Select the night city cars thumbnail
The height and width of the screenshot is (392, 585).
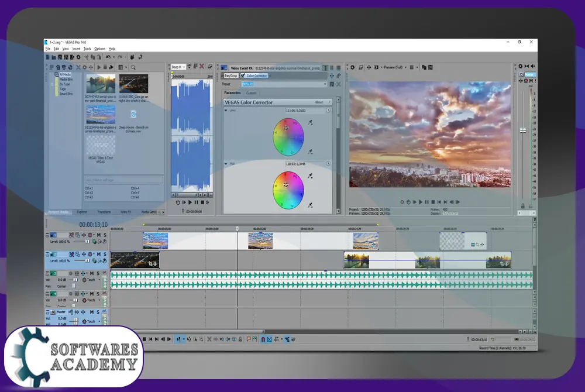[133, 84]
